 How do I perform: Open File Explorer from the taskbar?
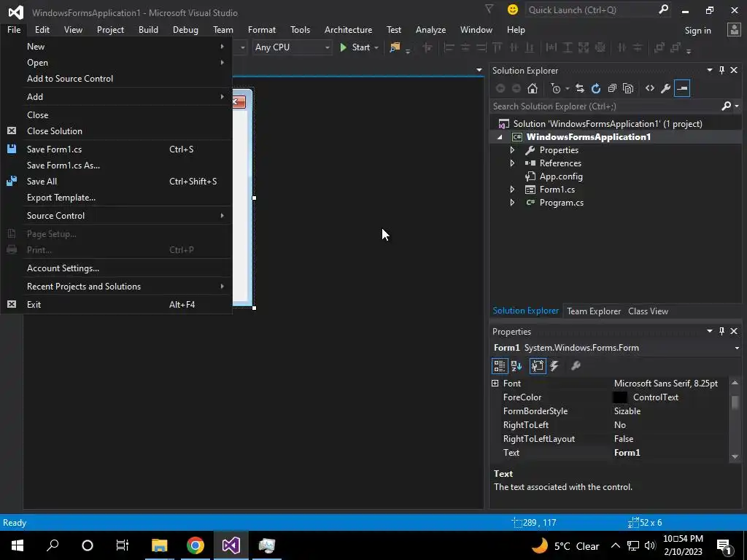coord(160,545)
